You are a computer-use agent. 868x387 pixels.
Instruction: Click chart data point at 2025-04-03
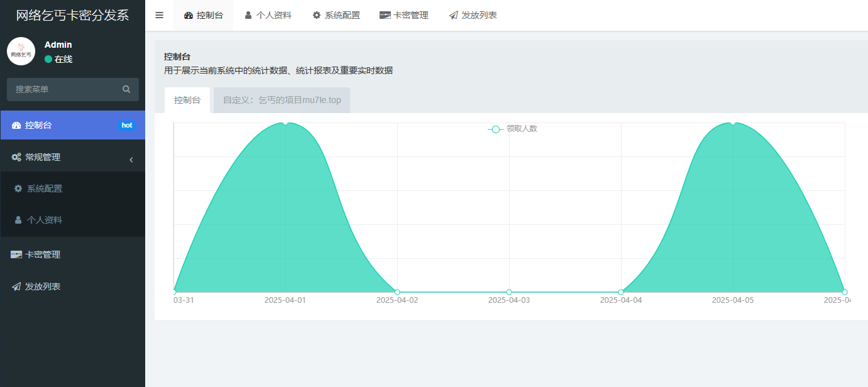(x=509, y=292)
